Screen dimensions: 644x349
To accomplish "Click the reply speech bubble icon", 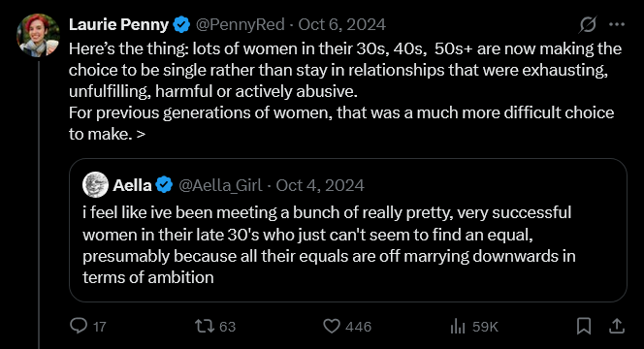I will 79,326.
